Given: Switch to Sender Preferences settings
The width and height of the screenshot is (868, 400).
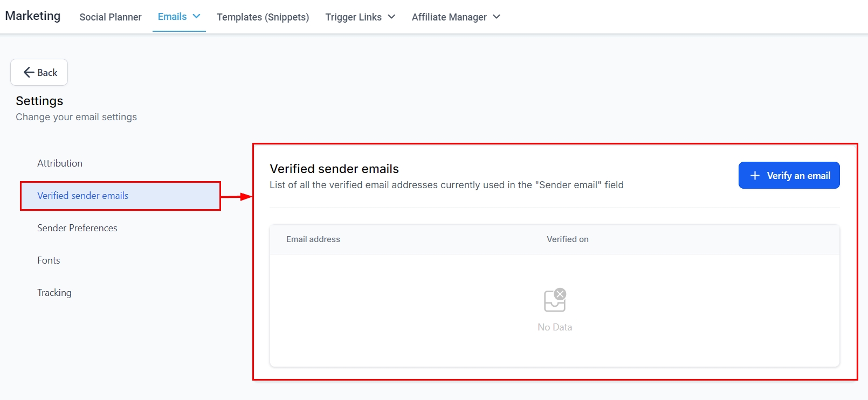Looking at the screenshot, I should [x=77, y=228].
